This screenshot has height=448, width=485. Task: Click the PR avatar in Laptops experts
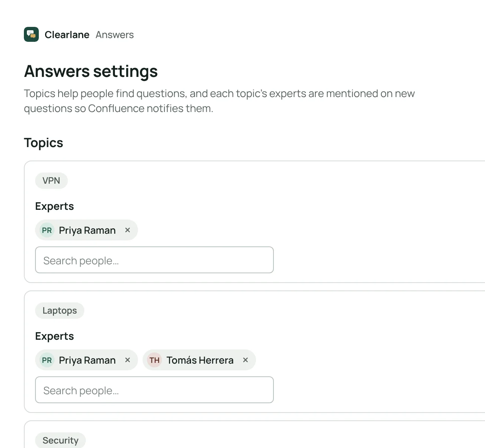point(47,360)
